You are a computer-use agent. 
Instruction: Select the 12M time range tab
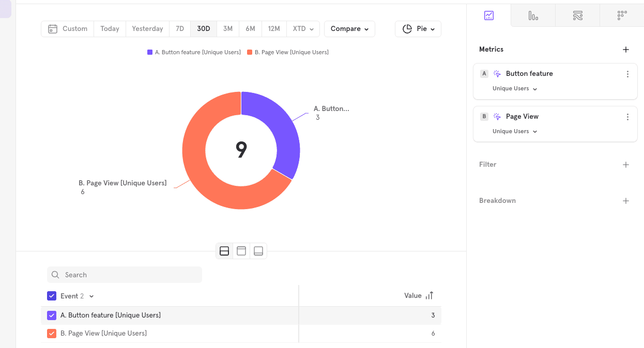point(274,29)
